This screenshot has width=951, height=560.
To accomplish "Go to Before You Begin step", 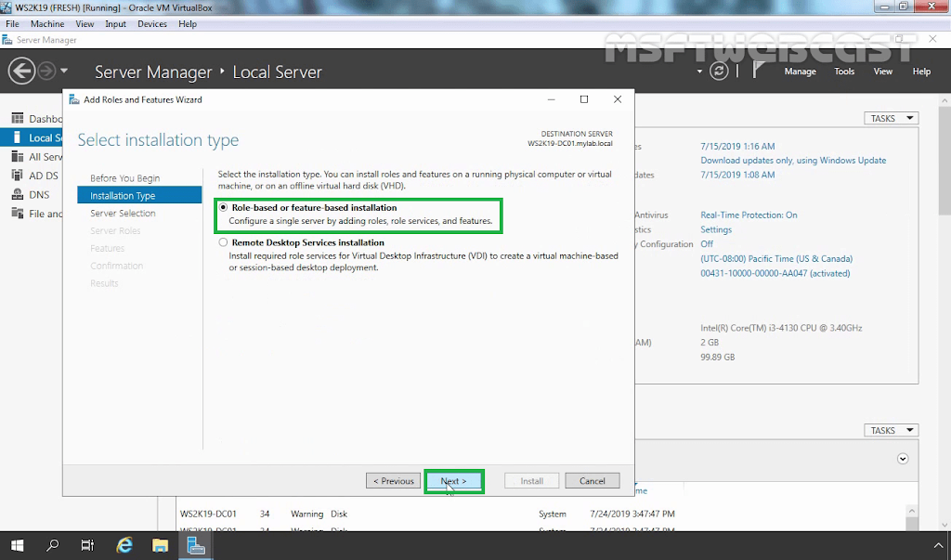I will tap(125, 177).
